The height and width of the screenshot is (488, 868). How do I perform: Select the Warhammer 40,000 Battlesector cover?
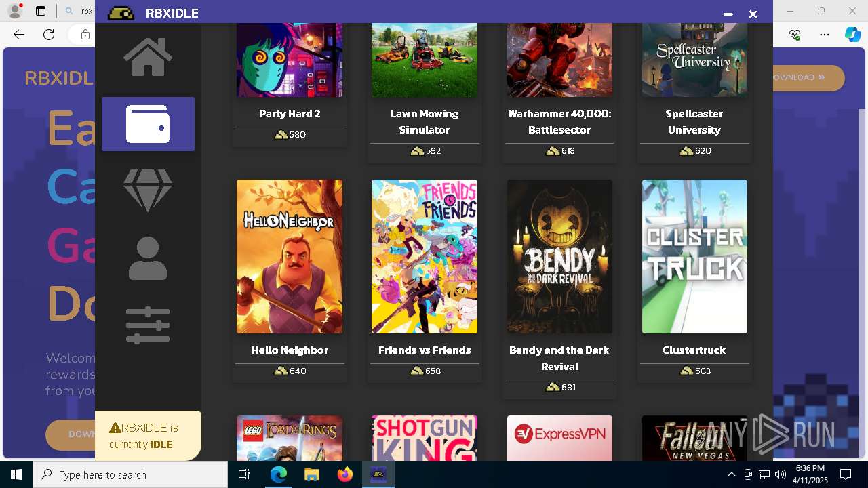coord(559,60)
